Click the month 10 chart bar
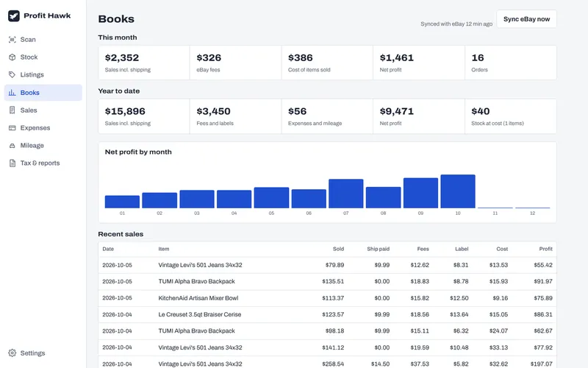Image resolution: width=588 pixels, height=368 pixels. (x=458, y=191)
